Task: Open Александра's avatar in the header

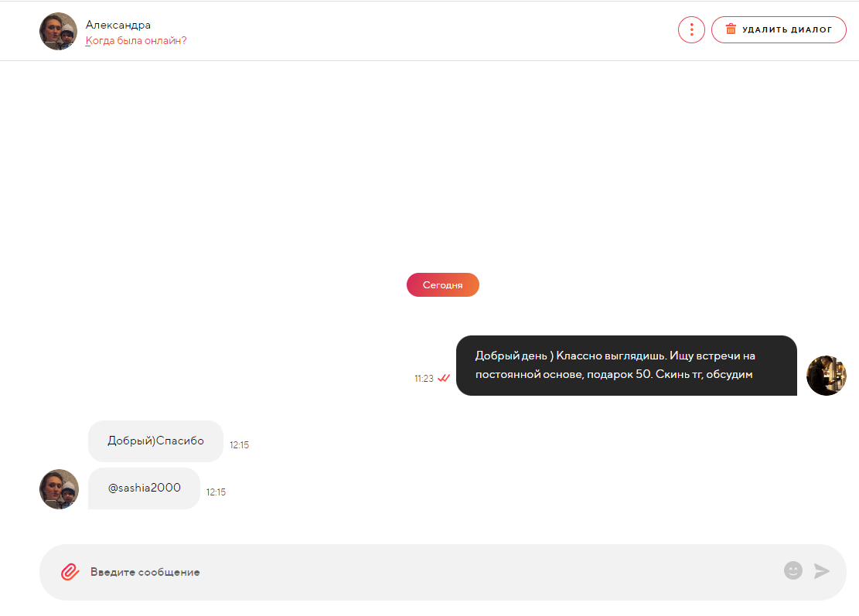Action: 58,31
